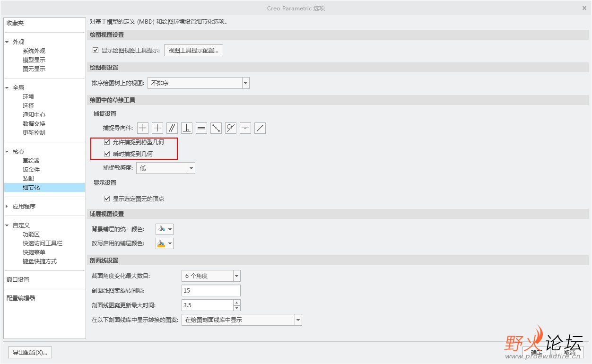The image size is (592, 364).
Task: Select 收藏夹 in the left panel
Action: (15, 23)
